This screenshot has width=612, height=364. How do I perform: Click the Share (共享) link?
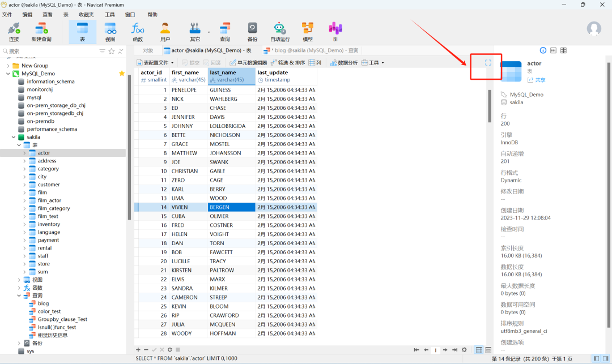(x=537, y=80)
